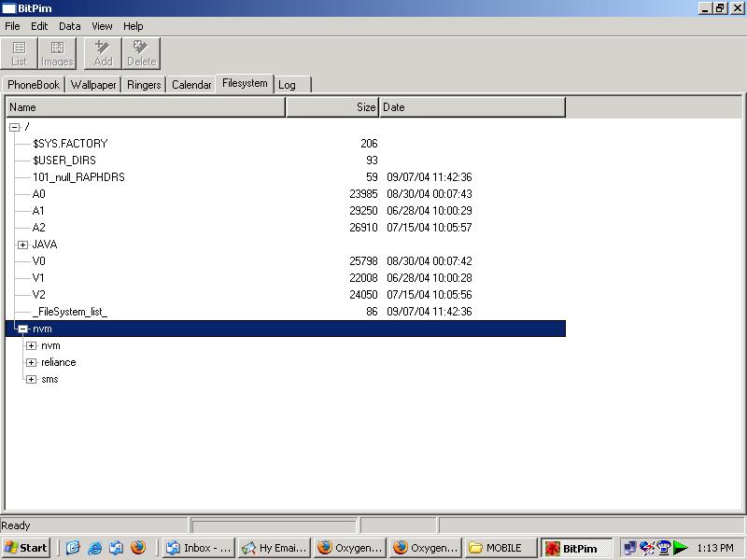This screenshot has width=747, height=560.
Task: Select the V0 file
Action: pyautogui.click(x=38, y=261)
